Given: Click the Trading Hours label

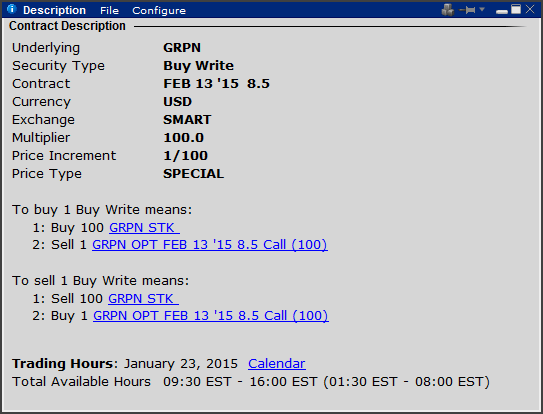Looking at the screenshot, I should click(x=64, y=364).
